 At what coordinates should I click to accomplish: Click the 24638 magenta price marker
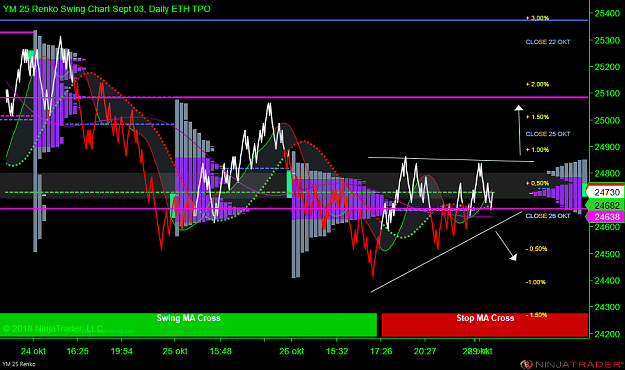(x=607, y=217)
